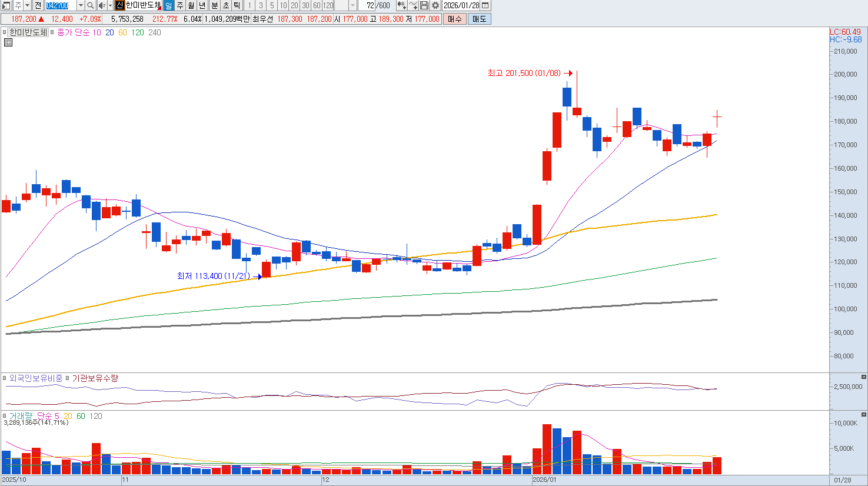Click the candlestick chart type icon
868x486 pixels.
401,5
